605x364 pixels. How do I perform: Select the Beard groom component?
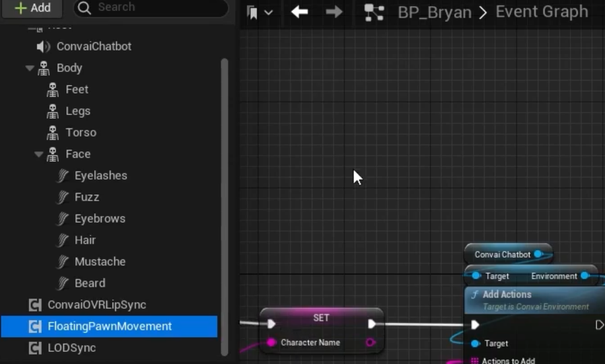point(90,284)
